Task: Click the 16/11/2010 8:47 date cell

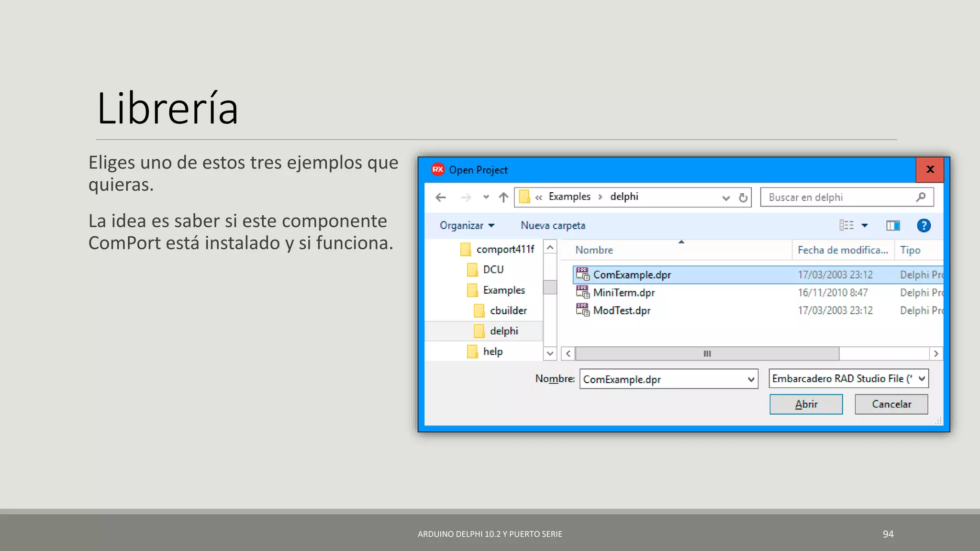Action: (x=833, y=293)
